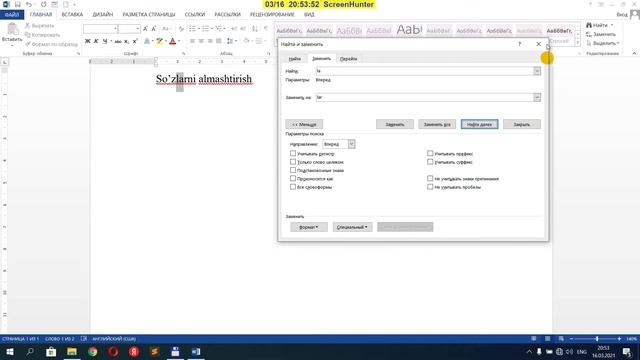Screen dimensions: 640x360
Task: Open the Найти field history dropdown
Action: pos(537,71)
